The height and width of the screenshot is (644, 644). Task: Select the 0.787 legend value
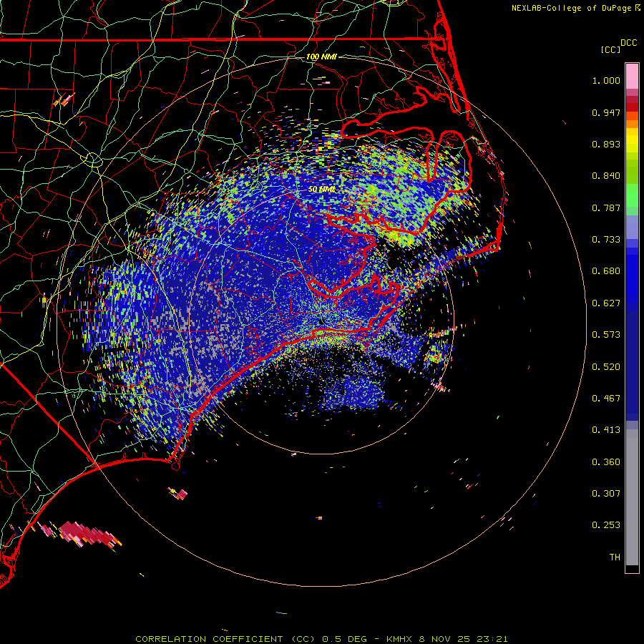[606, 208]
